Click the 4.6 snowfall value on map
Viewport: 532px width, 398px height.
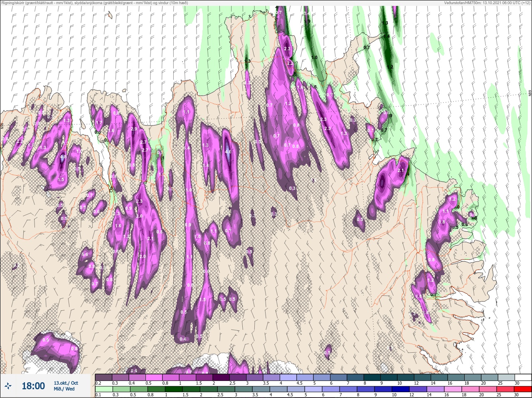[228, 152]
